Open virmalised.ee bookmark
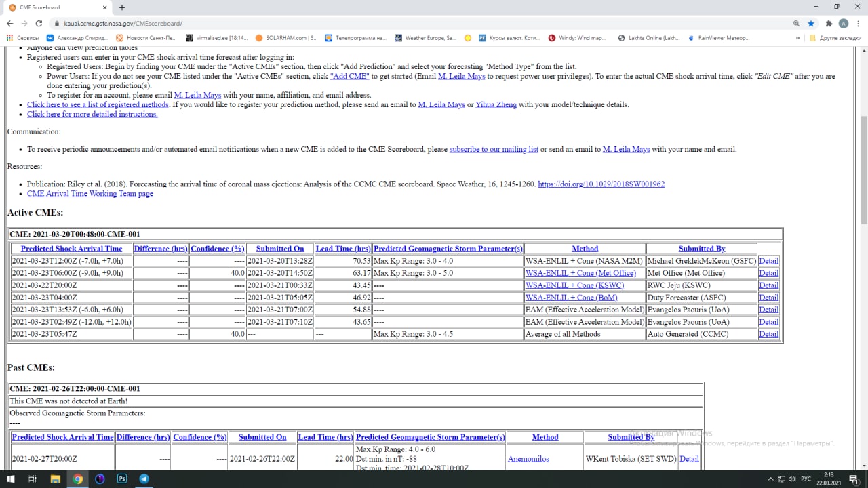Viewport: 868px width, 488px height. pos(216,38)
